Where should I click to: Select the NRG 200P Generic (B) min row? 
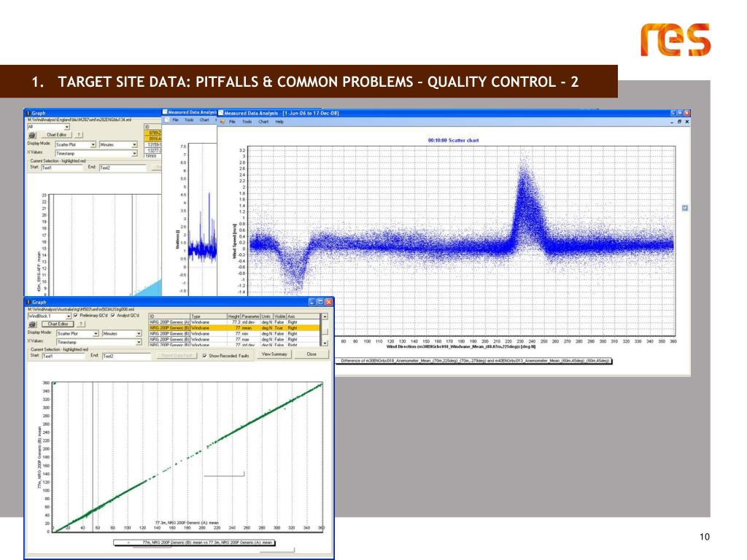click(234, 334)
